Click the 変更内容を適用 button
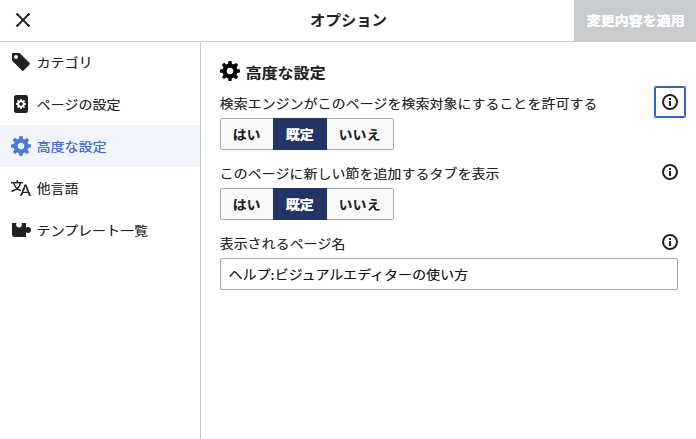The height and width of the screenshot is (439, 696). click(x=635, y=20)
